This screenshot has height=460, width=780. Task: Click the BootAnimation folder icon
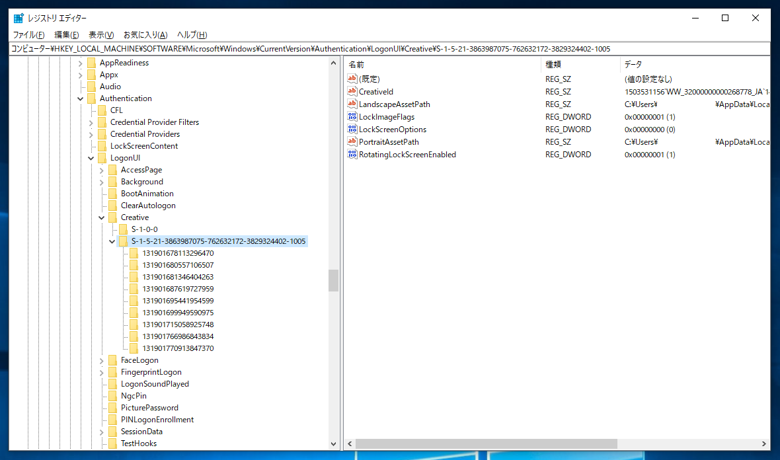112,193
